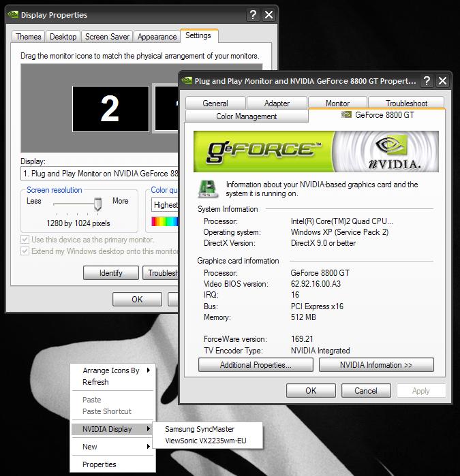Switch to the Appearance tab
The height and width of the screenshot is (476, 460).
[x=157, y=37]
